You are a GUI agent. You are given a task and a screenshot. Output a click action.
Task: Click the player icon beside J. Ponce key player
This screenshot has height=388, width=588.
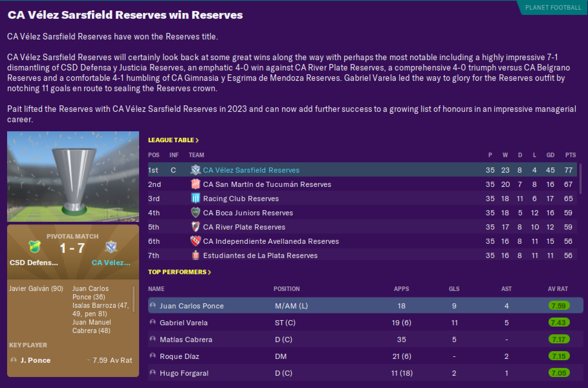[14, 360]
